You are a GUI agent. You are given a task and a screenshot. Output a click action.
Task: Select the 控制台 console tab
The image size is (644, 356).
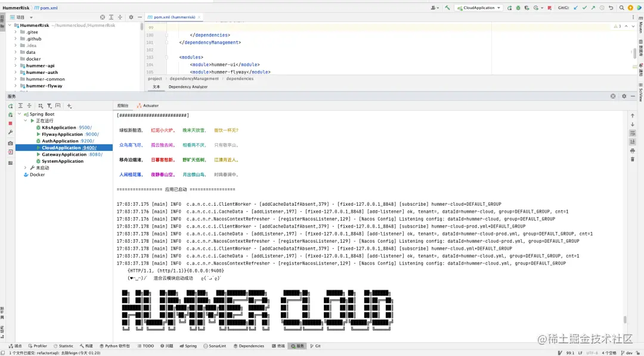122,106
